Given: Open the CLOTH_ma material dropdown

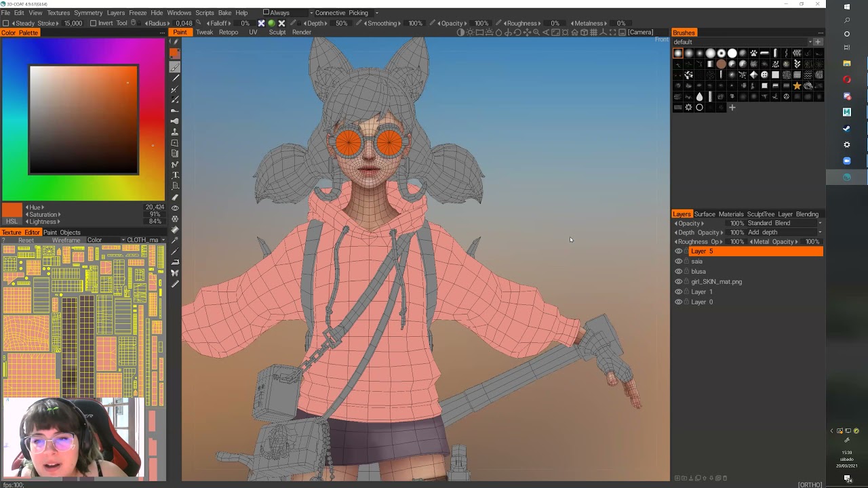Looking at the screenshot, I should point(146,240).
